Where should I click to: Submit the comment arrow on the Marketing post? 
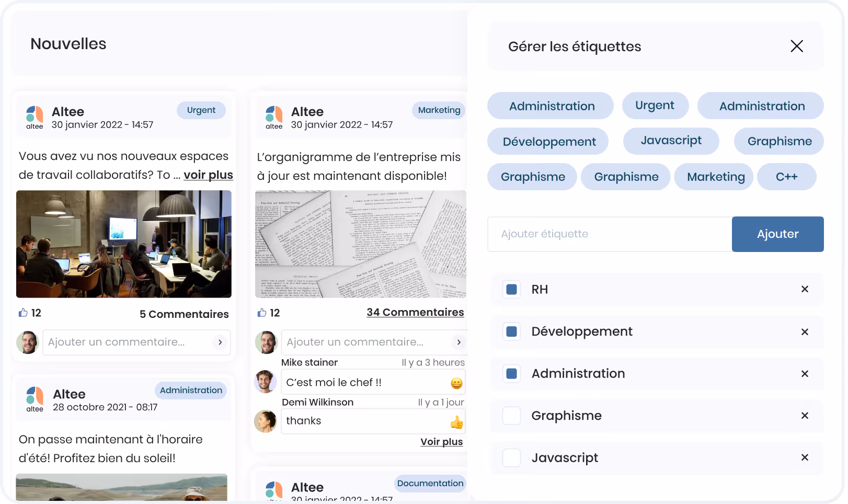[459, 342]
